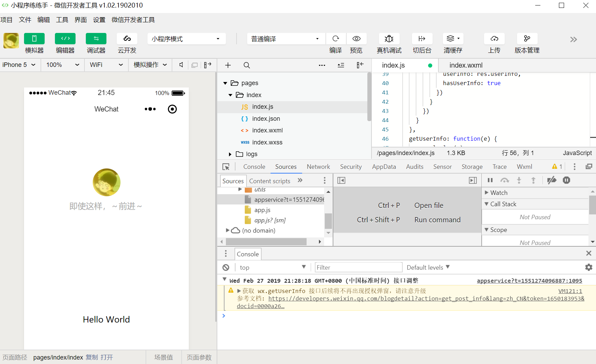Image resolution: width=596 pixels, height=364 pixels.
Task: Select app.js in sources tree
Action: [x=262, y=210]
